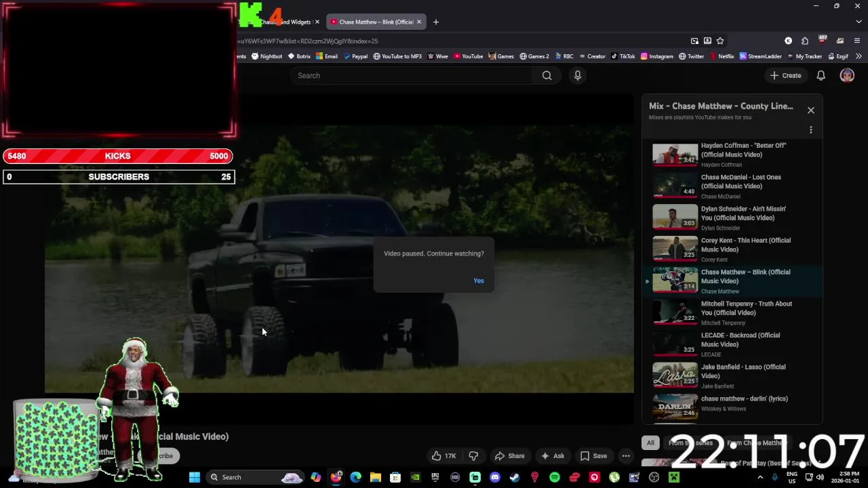Select Mitchell Tenpenny Truth About You
The image size is (868, 488).
(x=732, y=312)
